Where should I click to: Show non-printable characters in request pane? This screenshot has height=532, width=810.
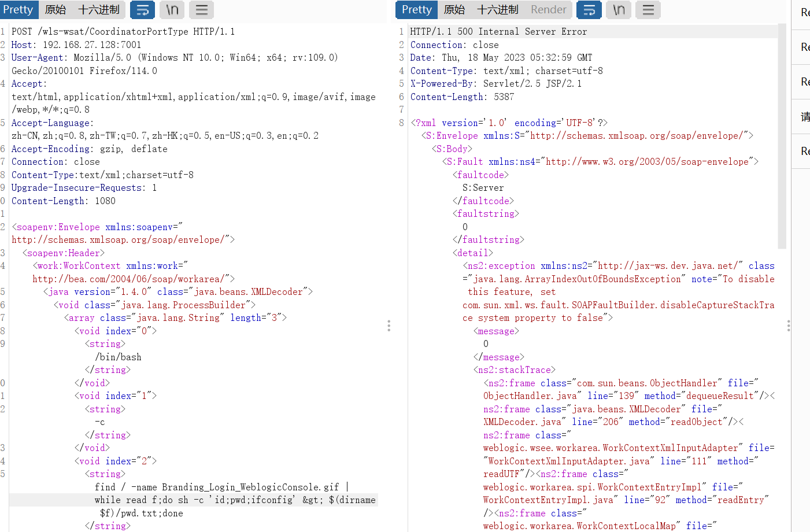coord(172,10)
